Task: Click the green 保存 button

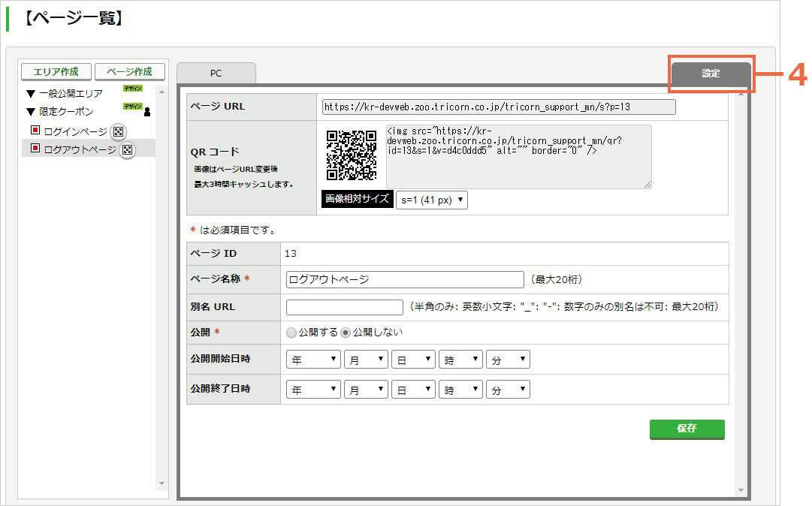Action: click(687, 429)
